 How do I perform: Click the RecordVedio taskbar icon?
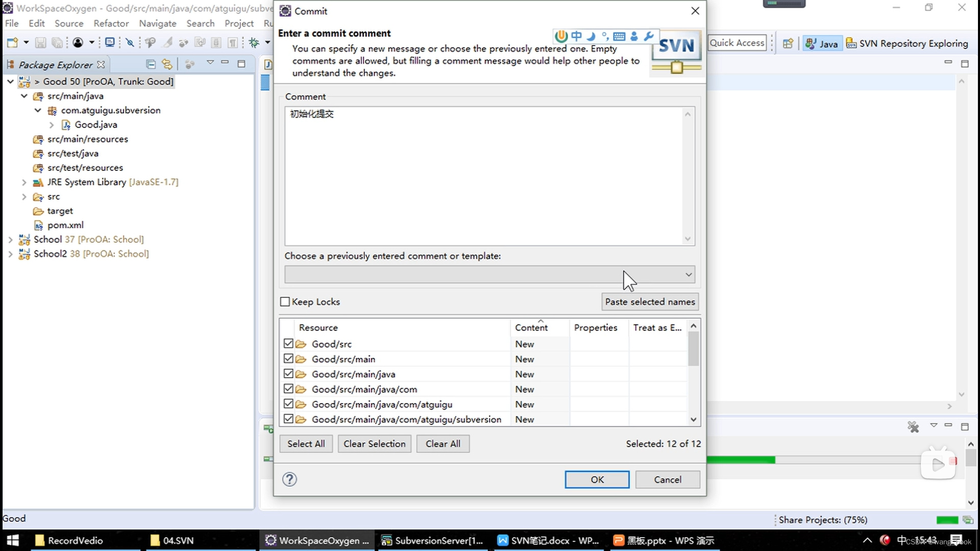pyautogui.click(x=76, y=540)
